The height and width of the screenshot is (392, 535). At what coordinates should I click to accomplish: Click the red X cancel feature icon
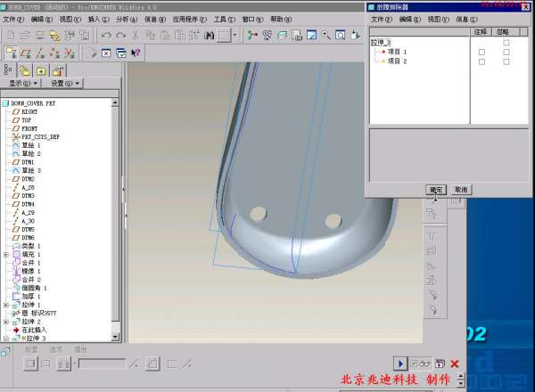click(x=456, y=363)
